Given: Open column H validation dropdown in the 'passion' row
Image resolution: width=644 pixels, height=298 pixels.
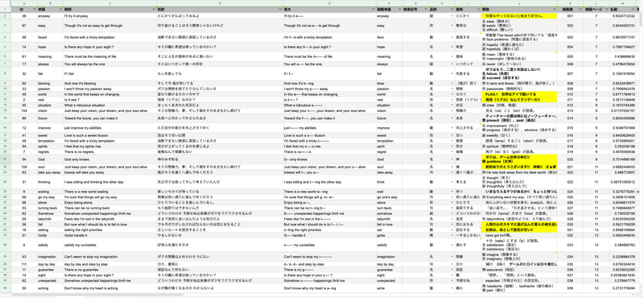Looking at the screenshot, I should (x=452, y=89).
